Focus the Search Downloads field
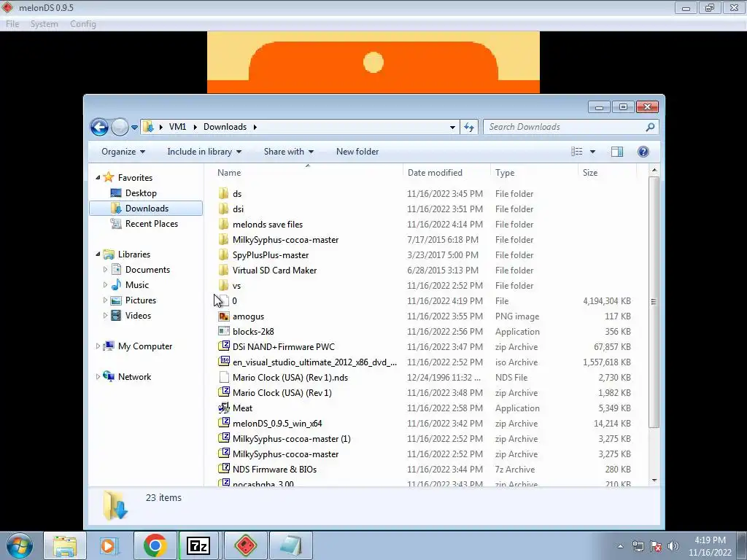 570,127
